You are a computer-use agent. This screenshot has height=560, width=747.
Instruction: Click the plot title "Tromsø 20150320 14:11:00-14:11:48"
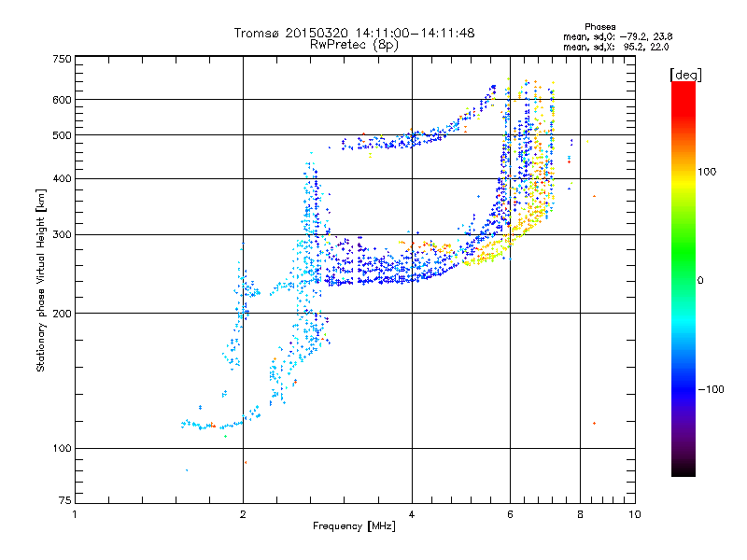(354, 33)
